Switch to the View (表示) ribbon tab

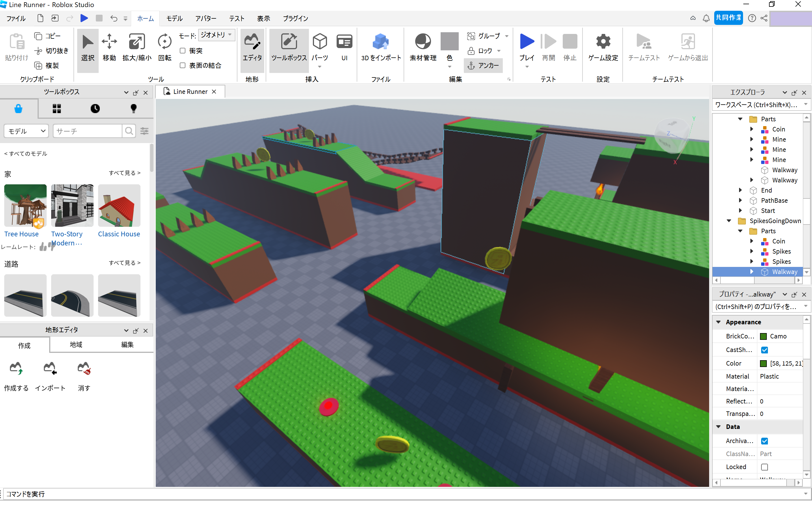(x=263, y=19)
